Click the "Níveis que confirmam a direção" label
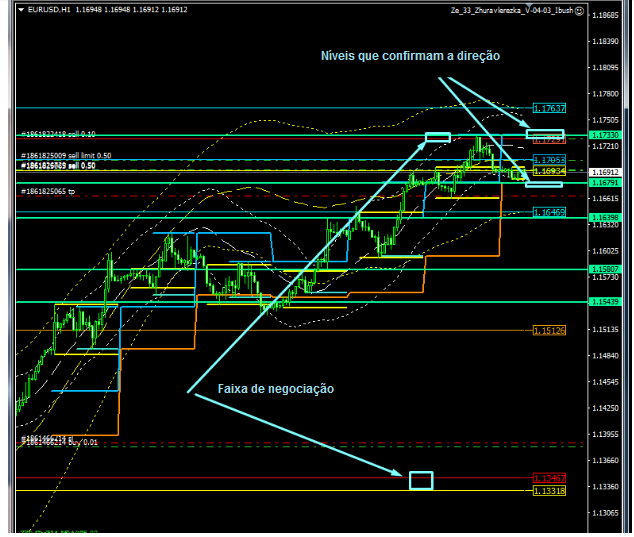The width and height of the screenshot is (634, 537). (x=410, y=56)
